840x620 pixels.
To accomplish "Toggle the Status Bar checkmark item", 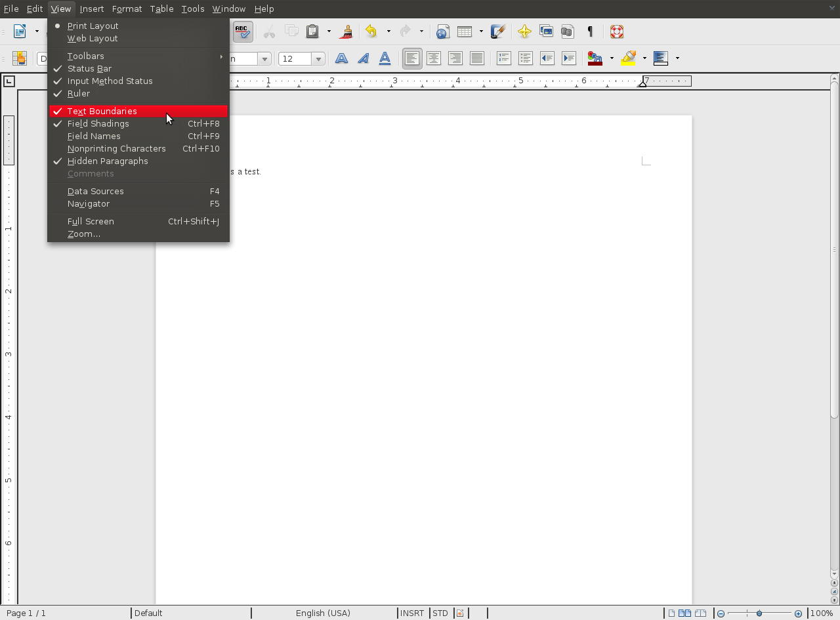I will click(x=89, y=69).
